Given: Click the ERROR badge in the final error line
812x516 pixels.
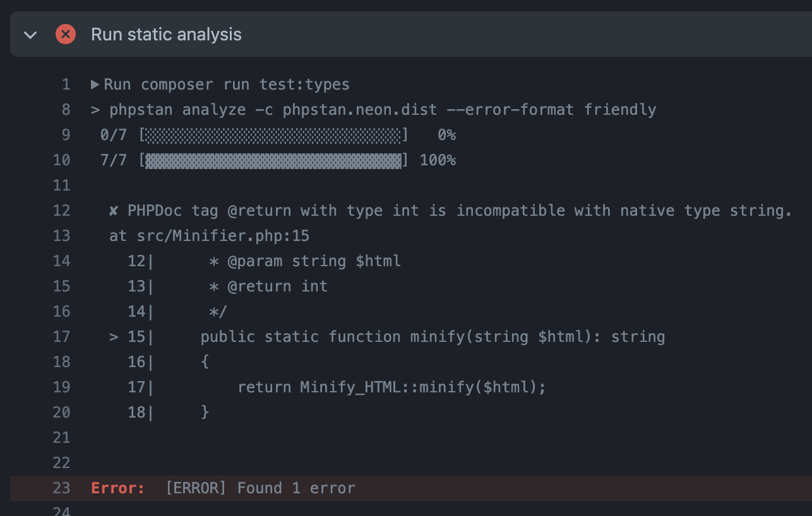Looking at the screenshot, I should pos(196,488).
